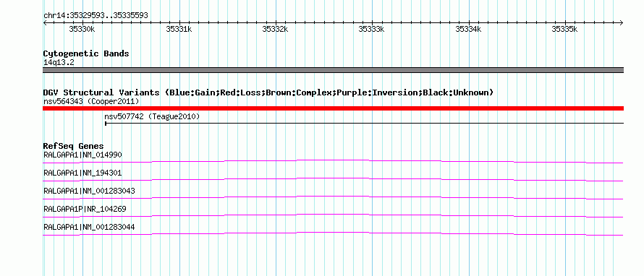Click the magenta NM_001283043 gene line
The image size is (644, 276).
[333, 197]
